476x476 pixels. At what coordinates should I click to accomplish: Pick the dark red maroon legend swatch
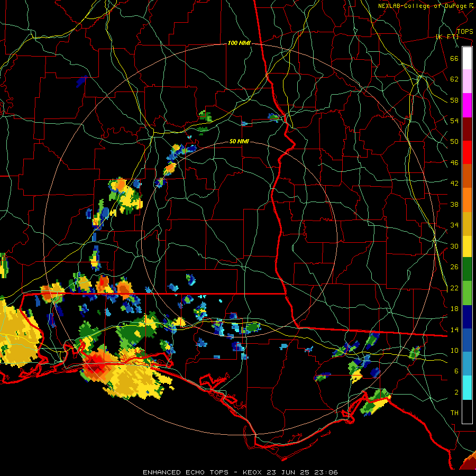coord(467,129)
